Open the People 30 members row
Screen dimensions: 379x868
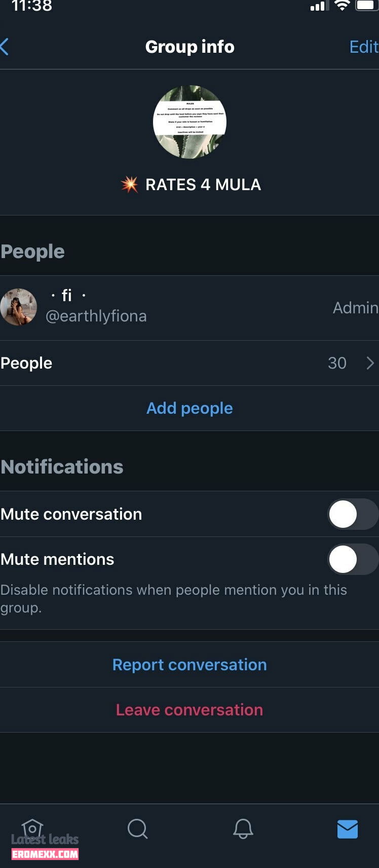click(189, 363)
